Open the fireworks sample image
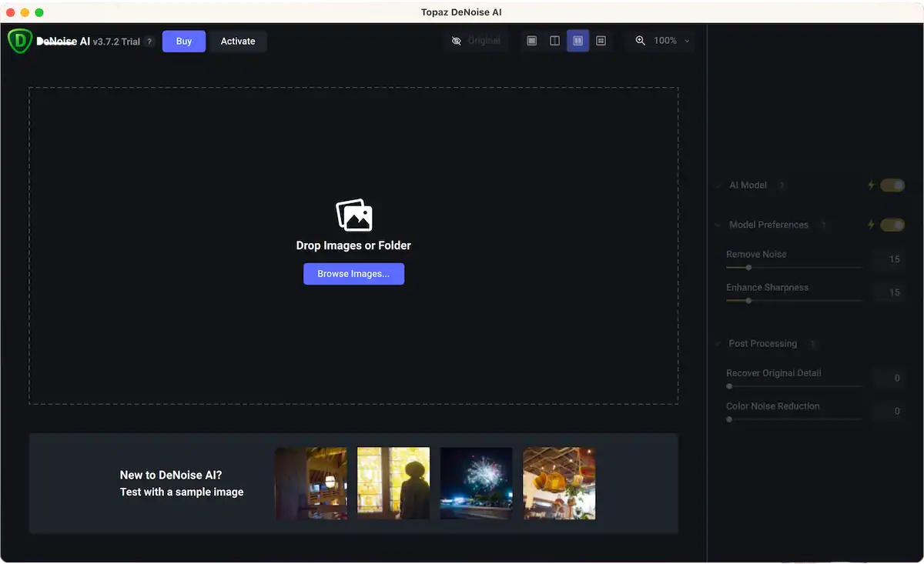 [476, 483]
